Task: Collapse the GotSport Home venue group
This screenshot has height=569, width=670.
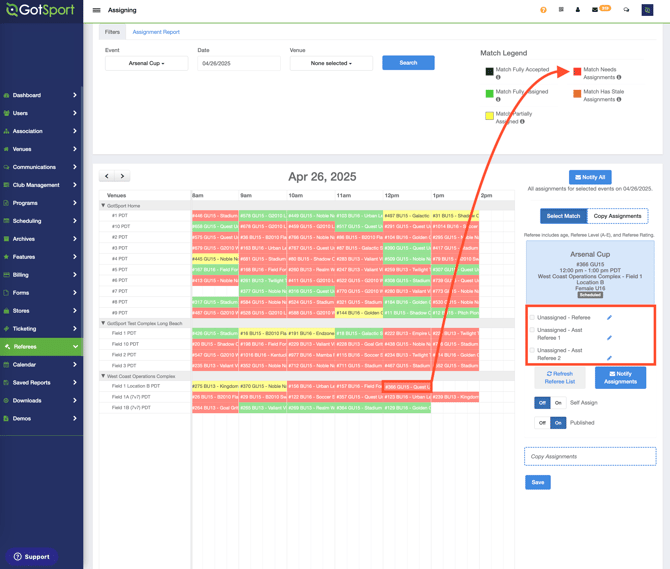Action: click(103, 205)
